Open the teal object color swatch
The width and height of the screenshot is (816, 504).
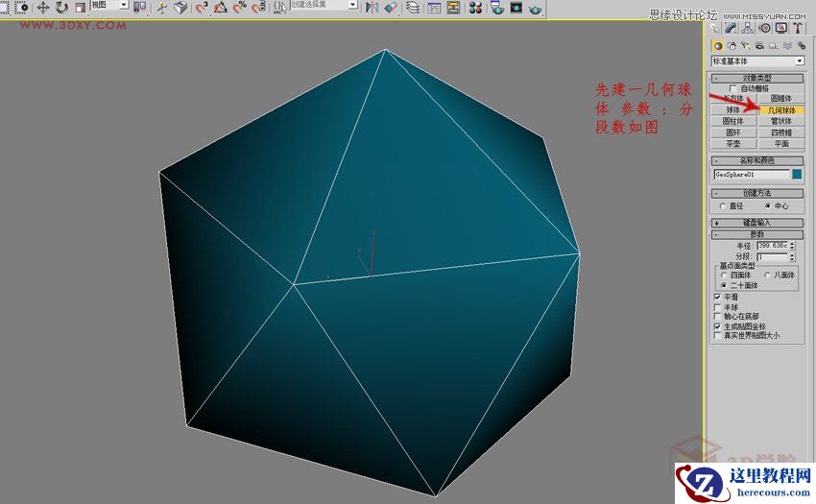pos(797,175)
